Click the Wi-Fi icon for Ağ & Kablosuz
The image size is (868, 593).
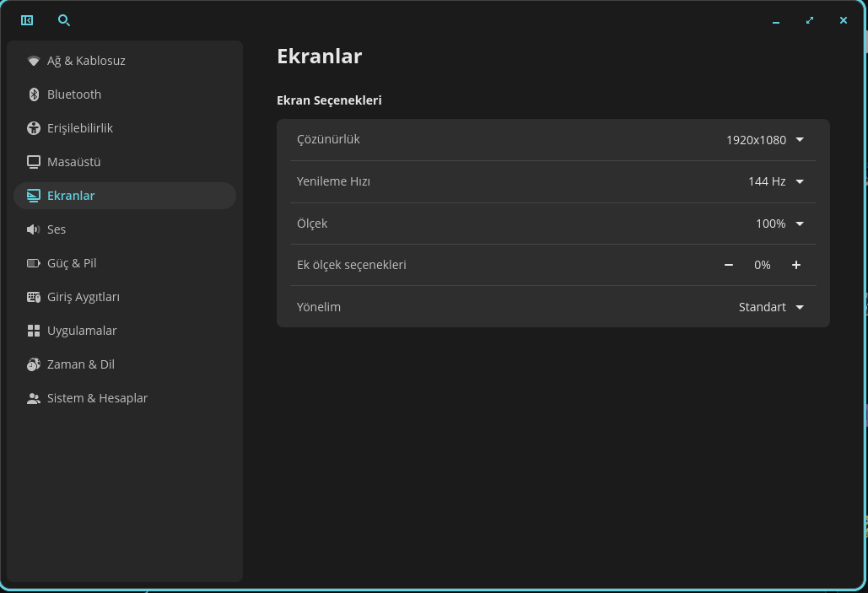pyautogui.click(x=33, y=61)
